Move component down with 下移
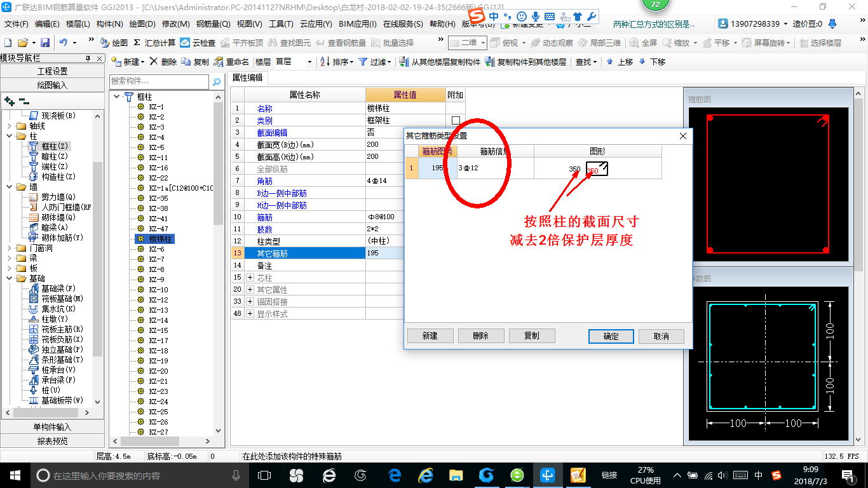The width and height of the screenshot is (868, 488). point(652,62)
